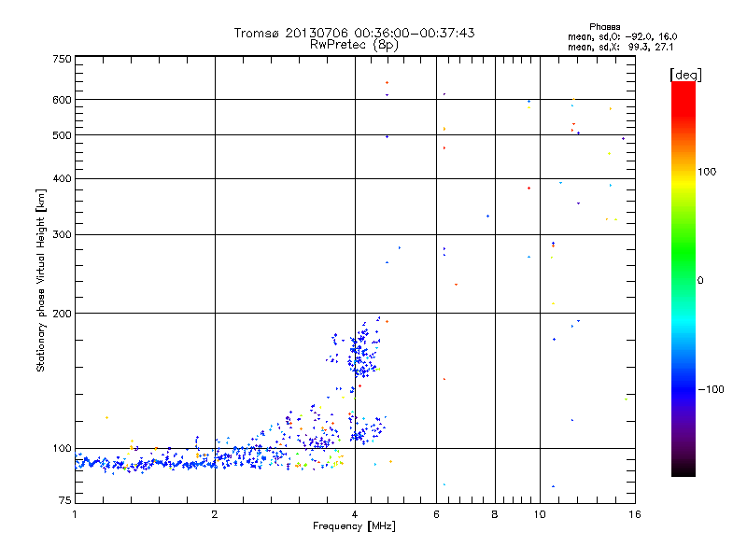The width and height of the screenshot is (747, 560).
Task: Click the x-axis tick label "6"
Action: 436,514
